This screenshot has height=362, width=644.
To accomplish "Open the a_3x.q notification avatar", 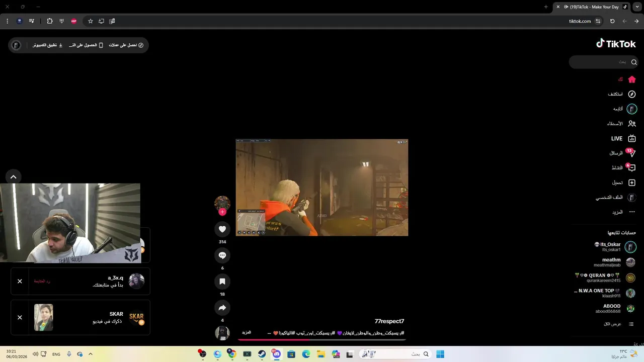I will [x=136, y=281].
